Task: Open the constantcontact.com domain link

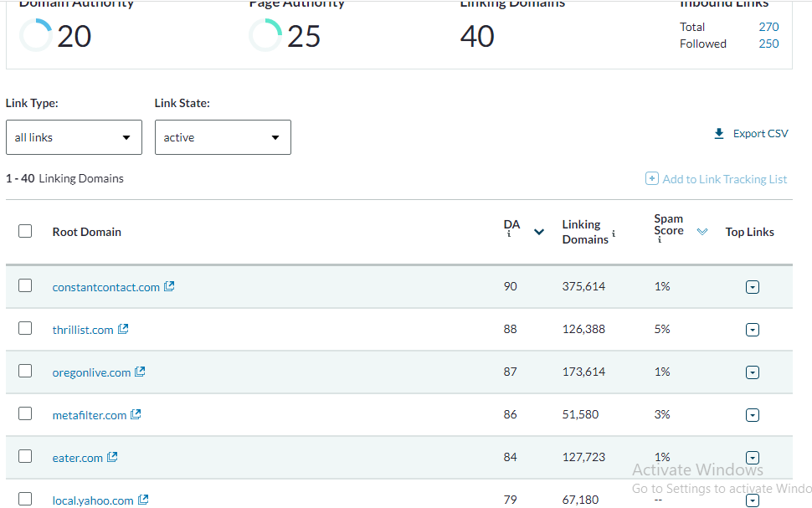Action: [106, 287]
